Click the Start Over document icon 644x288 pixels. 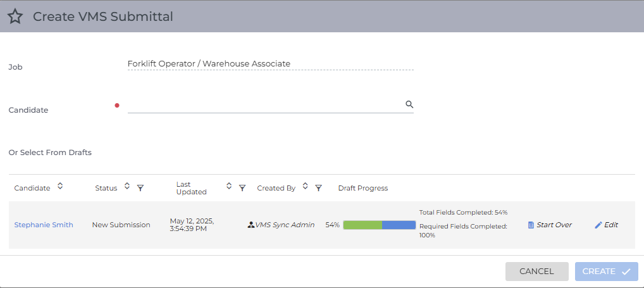531,225
